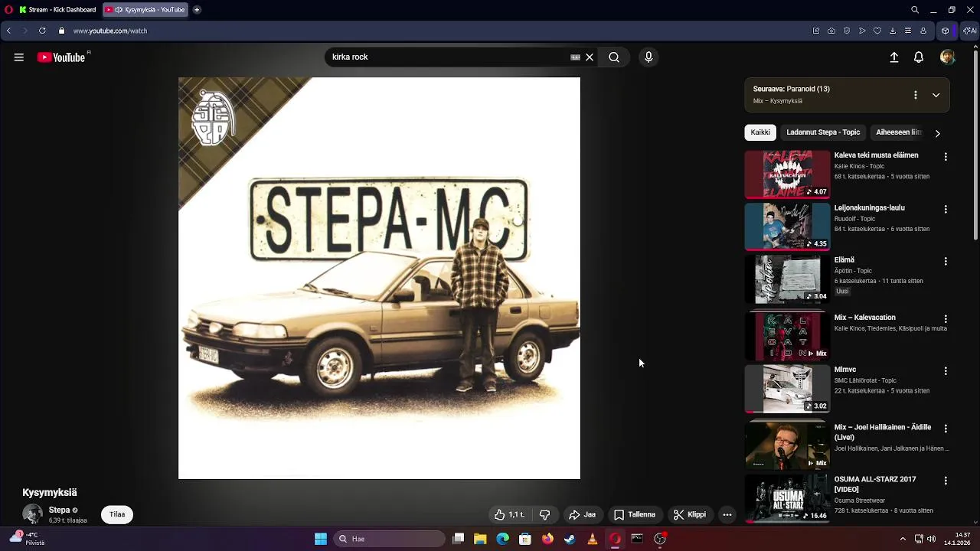Select the Kysymyksiä - YouTube browser tab
The image size is (980, 551).
(x=145, y=10)
